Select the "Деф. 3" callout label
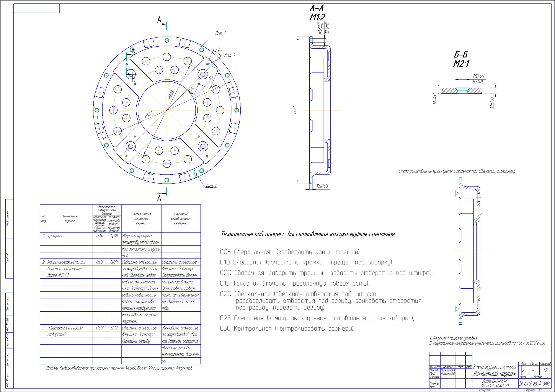This screenshot has width=555, height=392. (230, 55)
